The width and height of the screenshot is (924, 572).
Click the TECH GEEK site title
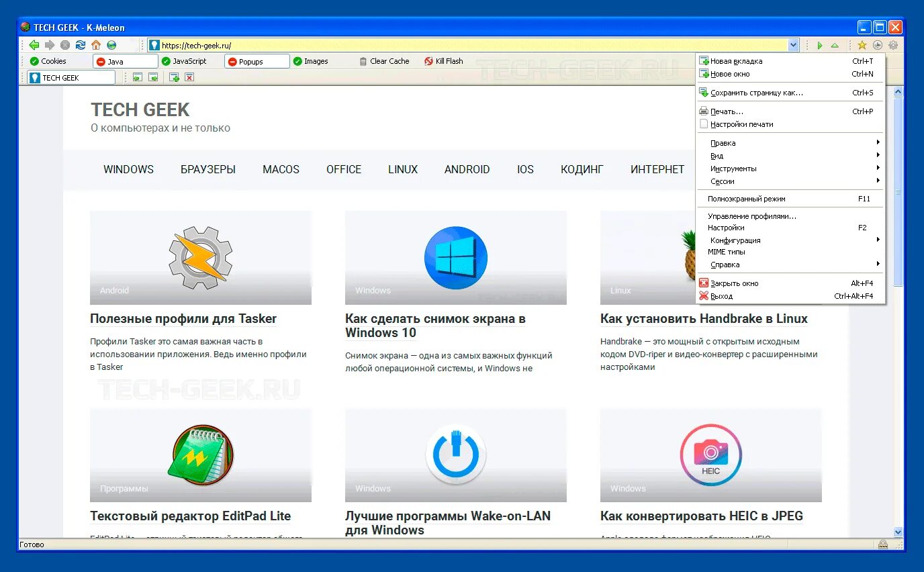coord(140,110)
